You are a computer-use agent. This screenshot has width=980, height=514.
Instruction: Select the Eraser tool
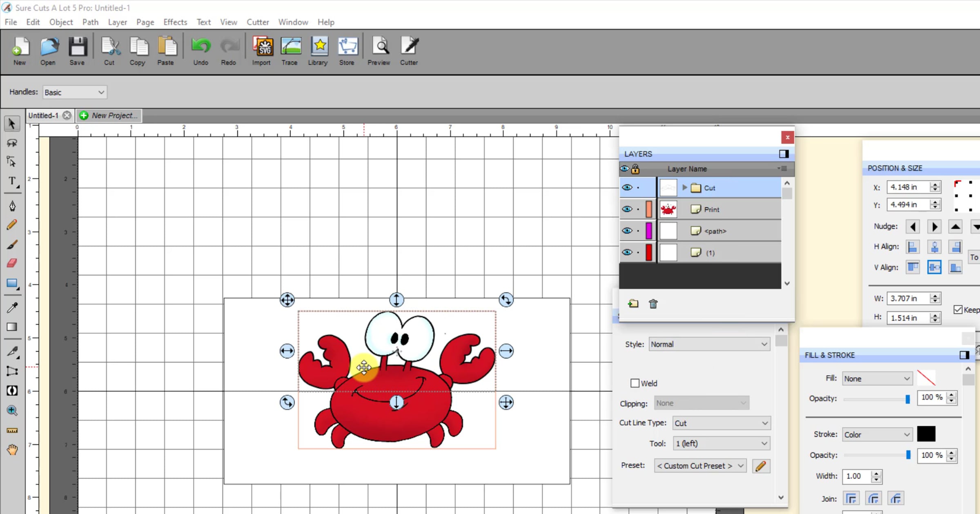point(12,263)
